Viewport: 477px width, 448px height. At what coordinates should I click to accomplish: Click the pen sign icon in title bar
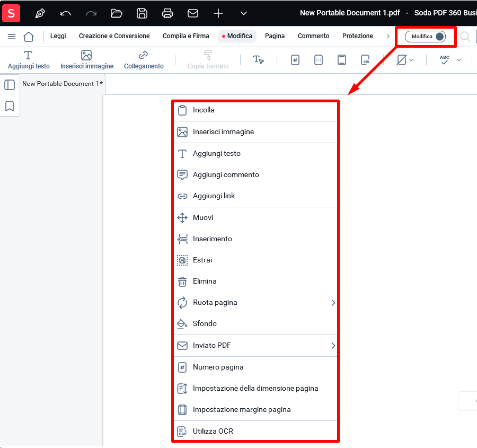[x=40, y=13]
